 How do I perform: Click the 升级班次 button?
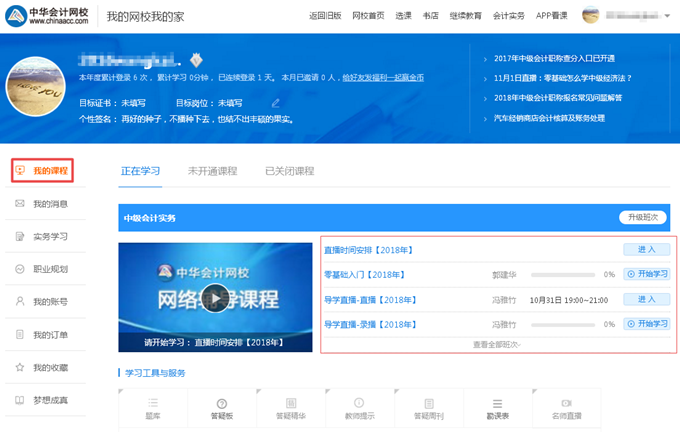pos(643,217)
